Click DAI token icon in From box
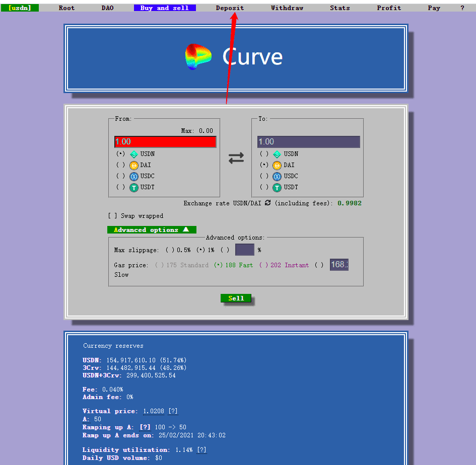Image resolution: width=476 pixels, height=465 pixels. tap(133, 165)
